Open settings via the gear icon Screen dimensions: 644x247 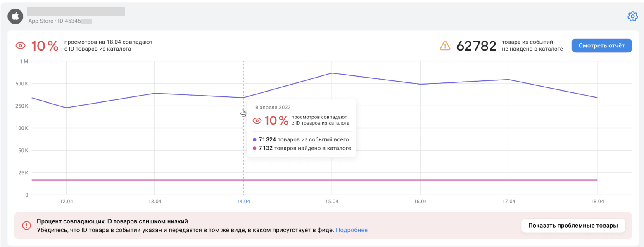pyautogui.click(x=632, y=16)
